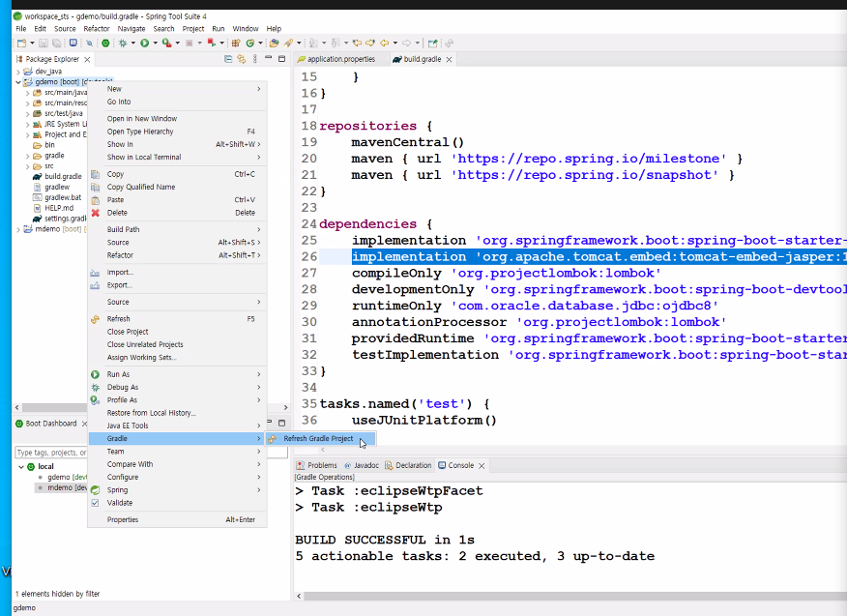
Task: Expand the gradle folder node
Action: pos(27,156)
